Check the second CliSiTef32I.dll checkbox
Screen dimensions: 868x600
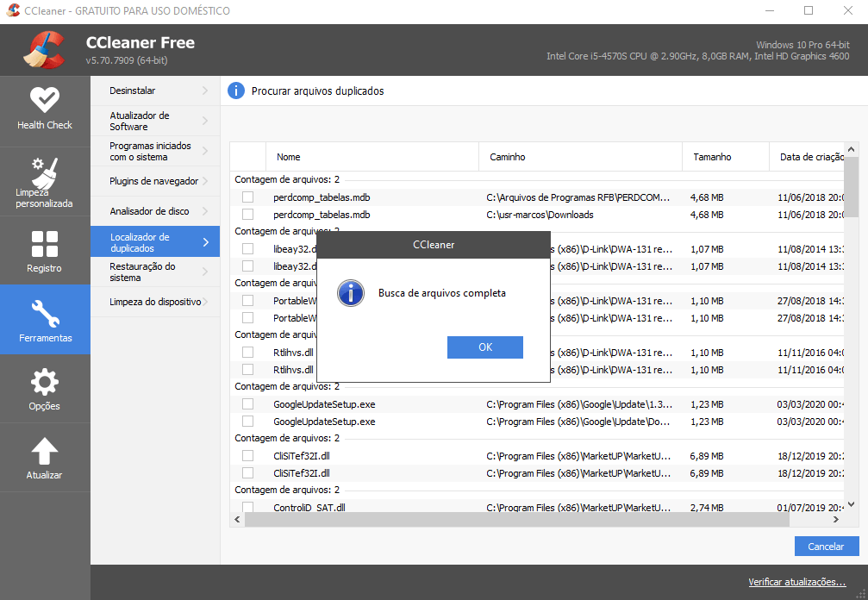click(248, 473)
